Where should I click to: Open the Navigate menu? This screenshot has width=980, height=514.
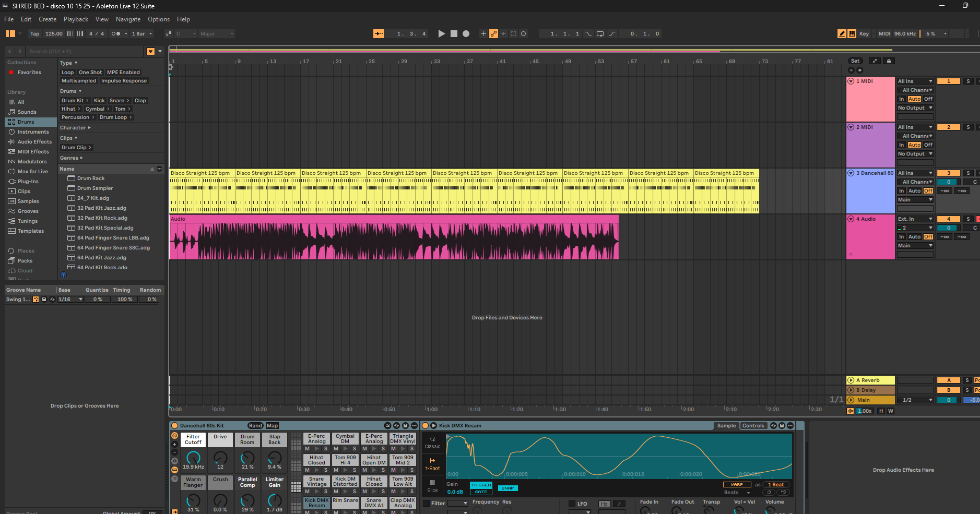point(128,19)
